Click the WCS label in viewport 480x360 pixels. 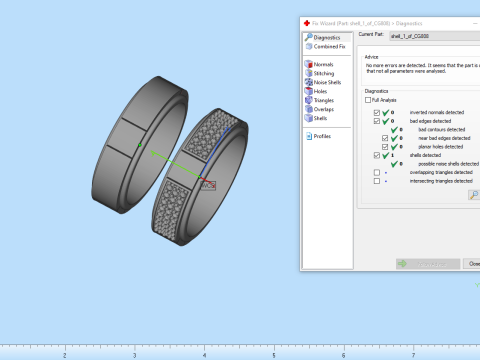[208, 186]
